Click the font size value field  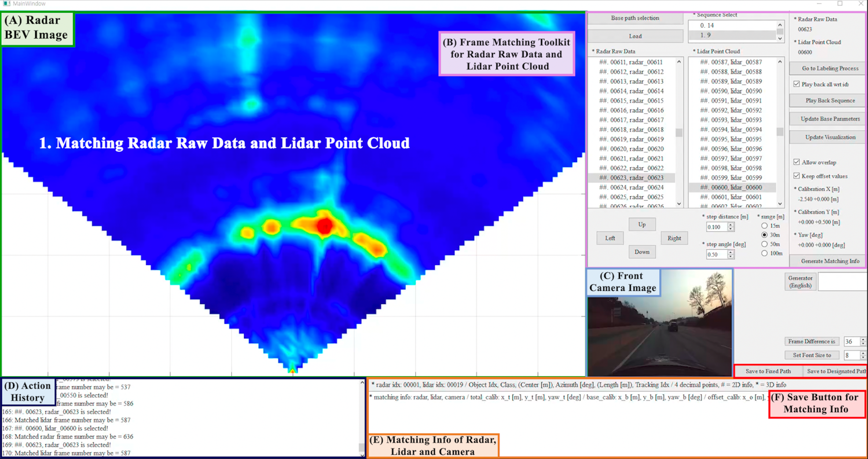pyautogui.click(x=852, y=355)
